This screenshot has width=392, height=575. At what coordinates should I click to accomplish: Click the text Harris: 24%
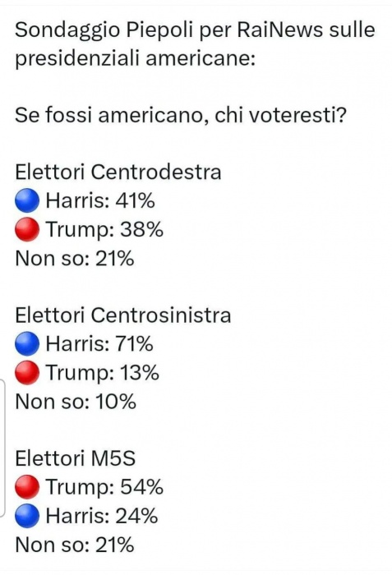point(102,516)
